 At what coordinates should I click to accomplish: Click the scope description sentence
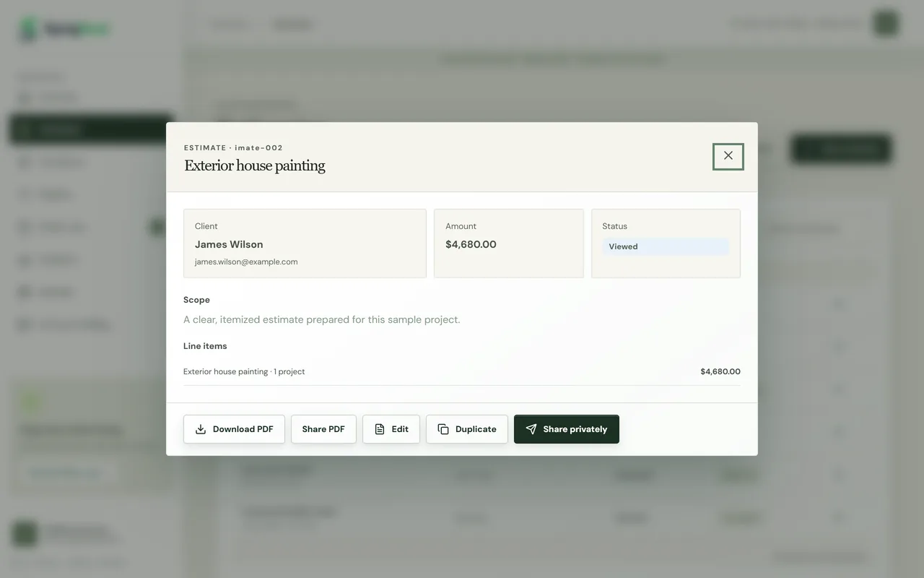[x=321, y=319]
